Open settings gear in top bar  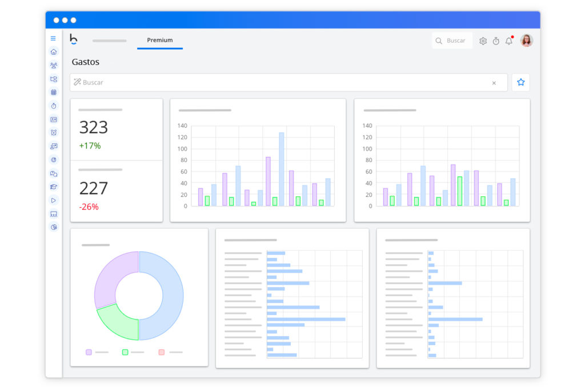(x=483, y=41)
